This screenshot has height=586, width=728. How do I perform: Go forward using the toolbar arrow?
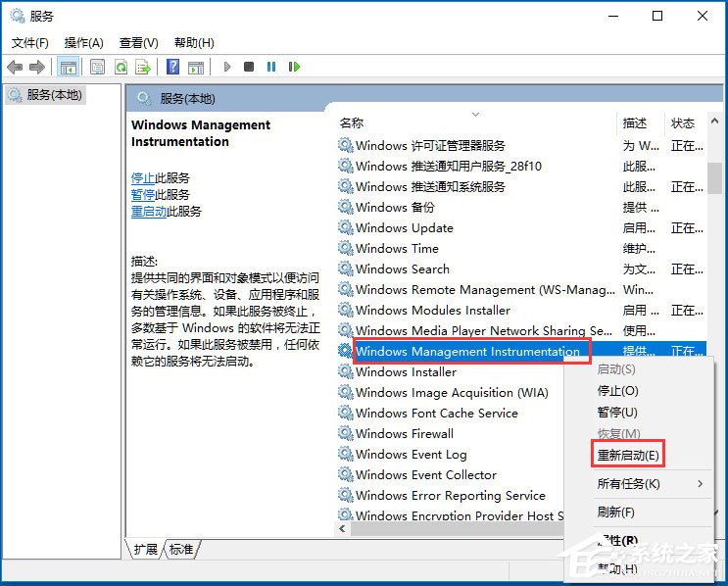[37, 68]
